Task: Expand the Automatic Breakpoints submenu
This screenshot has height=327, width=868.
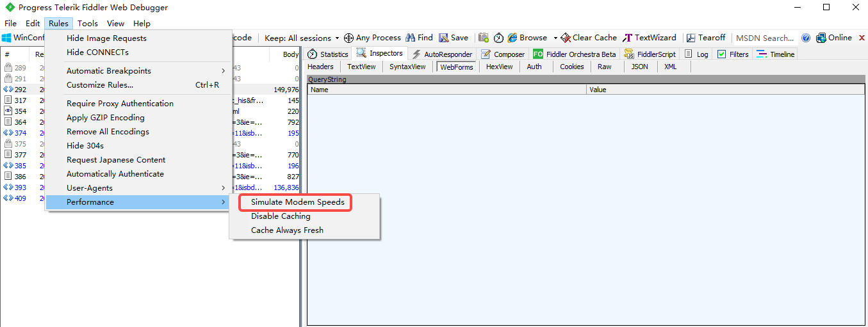Action: tap(138, 70)
